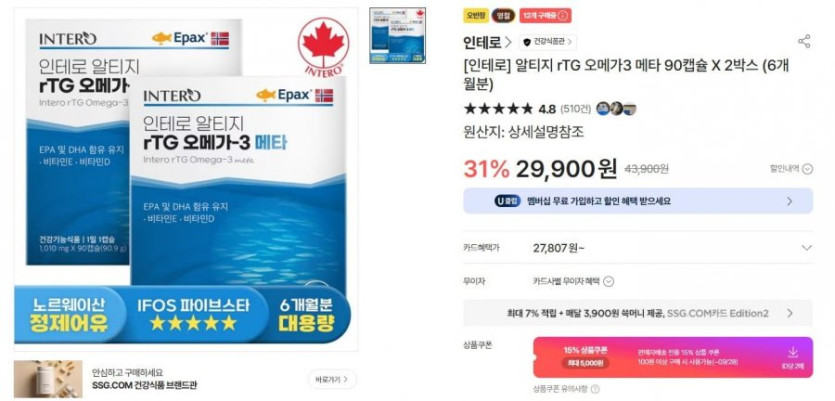Click the five-star rating icons
835x401 pixels.
tap(498, 109)
